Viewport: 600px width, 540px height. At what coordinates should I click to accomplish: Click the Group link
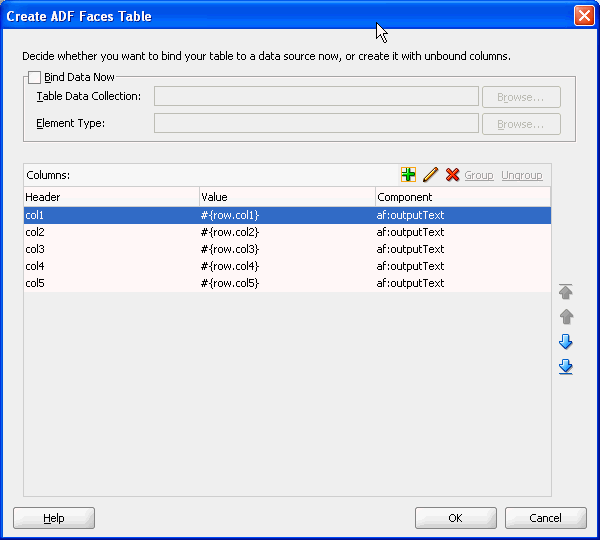[479, 175]
